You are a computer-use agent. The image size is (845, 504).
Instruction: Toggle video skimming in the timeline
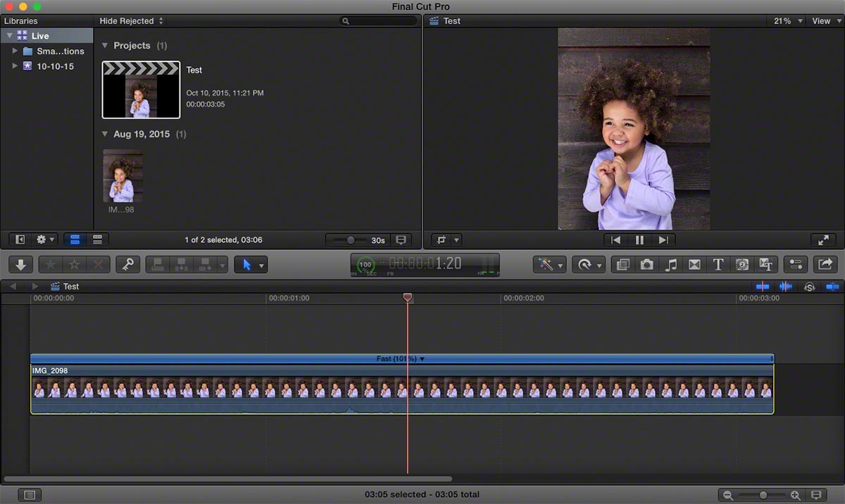pyautogui.click(x=763, y=286)
